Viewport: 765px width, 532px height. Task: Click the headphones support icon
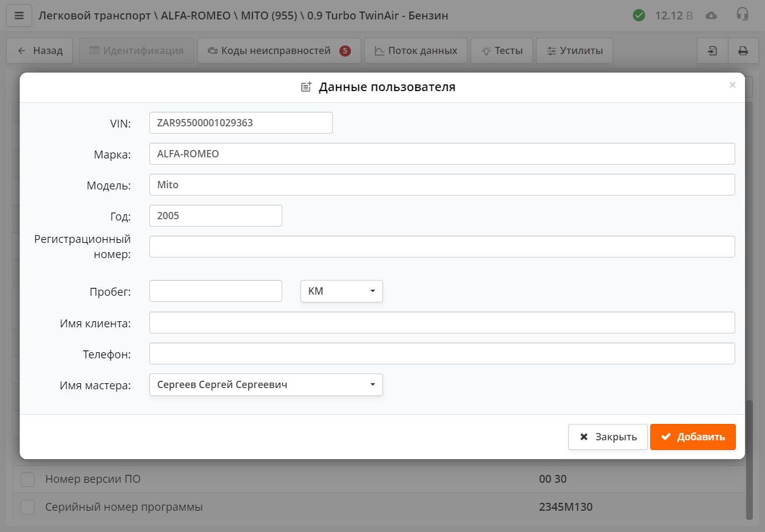coord(742,15)
